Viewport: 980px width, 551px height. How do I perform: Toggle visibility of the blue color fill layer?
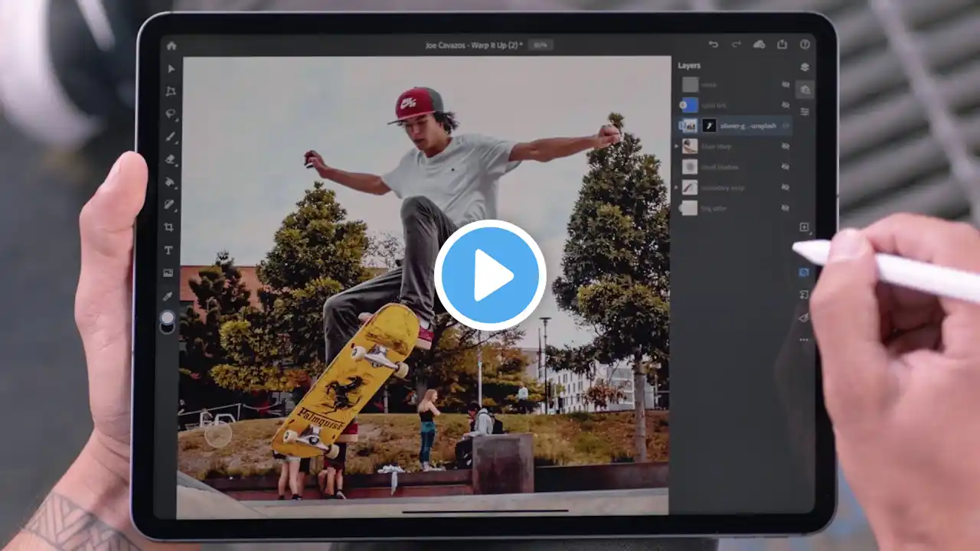click(x=786, y=106)
